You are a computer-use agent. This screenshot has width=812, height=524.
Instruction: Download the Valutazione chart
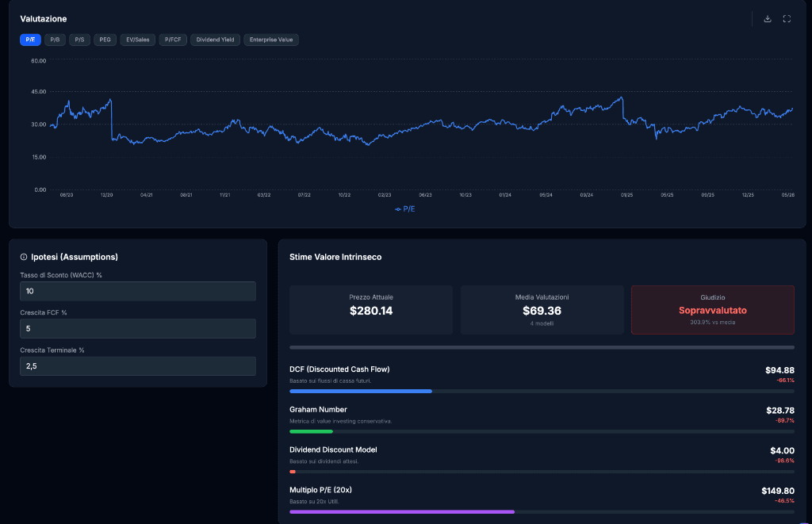tap(768, 19)
